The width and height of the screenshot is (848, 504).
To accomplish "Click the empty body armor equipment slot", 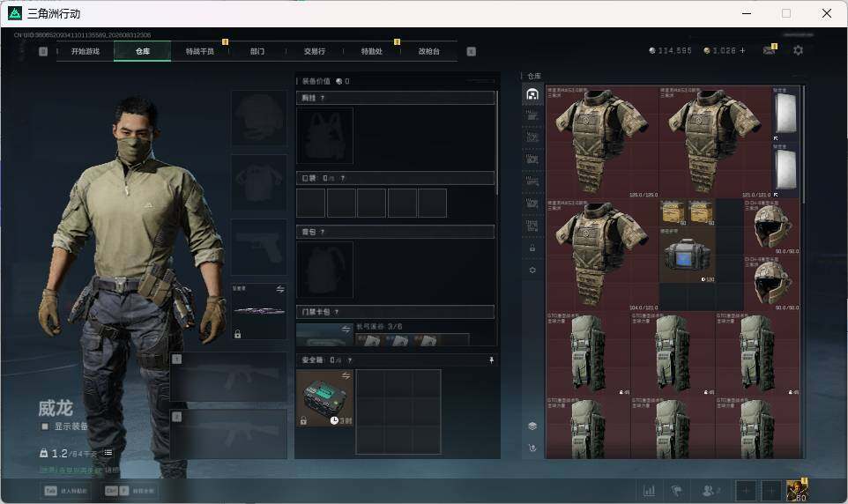I will [259, 182].
